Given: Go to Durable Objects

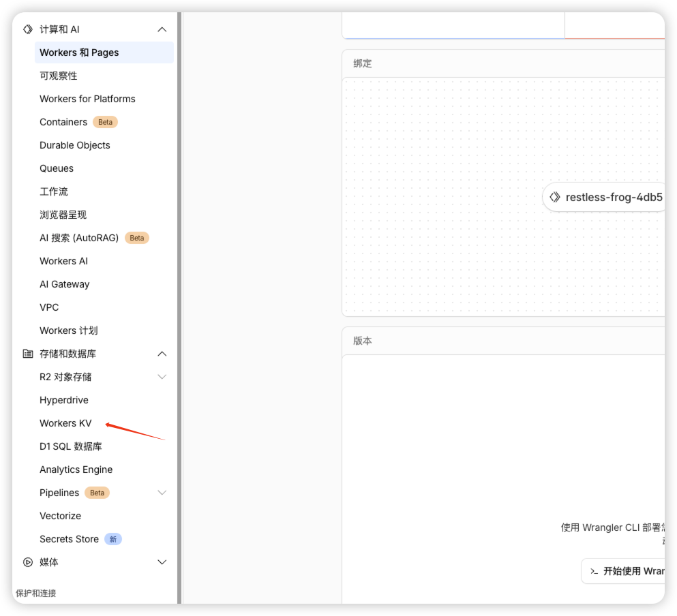Looking at the screenshot, I should pos(75,145).
